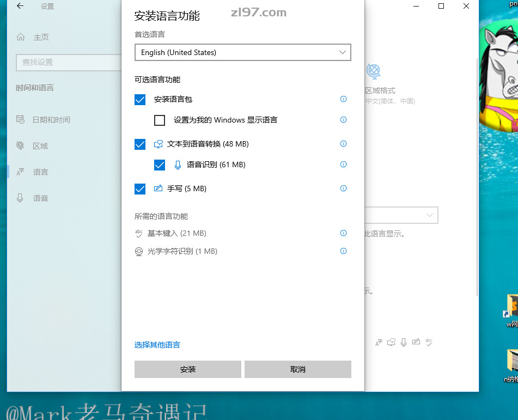The height and width of the screenshot is (420, 518).
Task: Click the horse cartoon image on desktop
Action: pyautogui.click(x=499, y=76)
